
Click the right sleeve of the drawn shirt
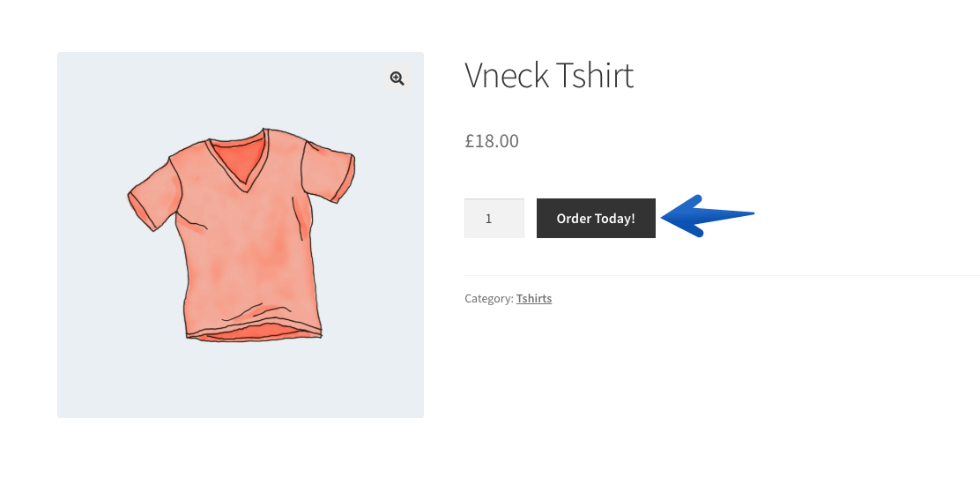(x=330, y=170)
